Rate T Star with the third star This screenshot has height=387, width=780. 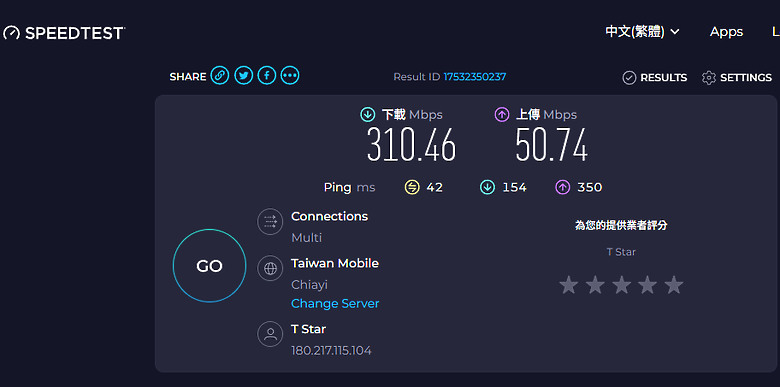(x=621, y=285)
